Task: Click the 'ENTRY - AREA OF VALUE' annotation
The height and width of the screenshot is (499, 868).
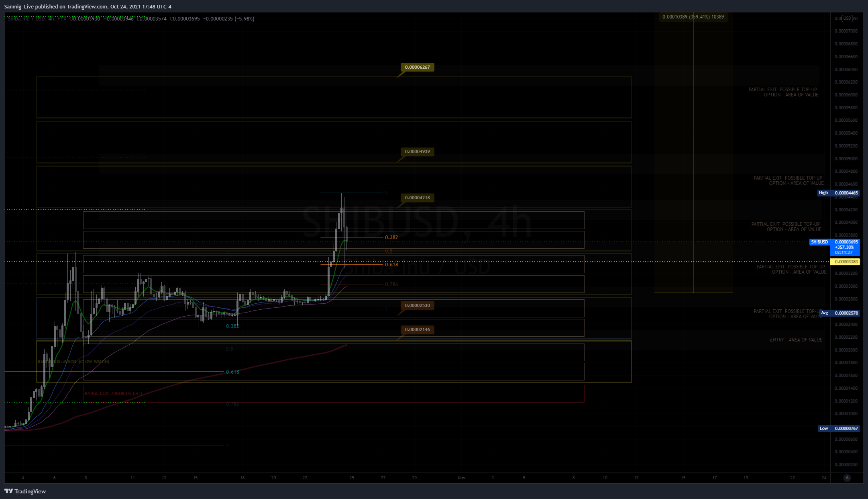Action: point(796,340)
